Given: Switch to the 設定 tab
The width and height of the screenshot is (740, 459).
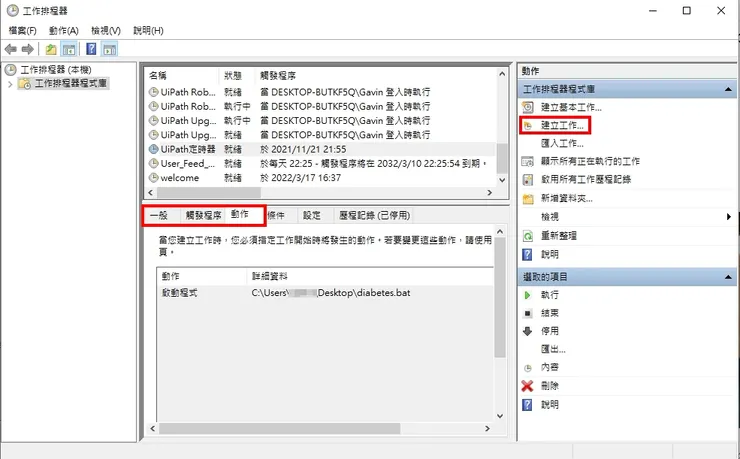Looking at the screenshot, I should pyautogui.click(x=311, y=216).
